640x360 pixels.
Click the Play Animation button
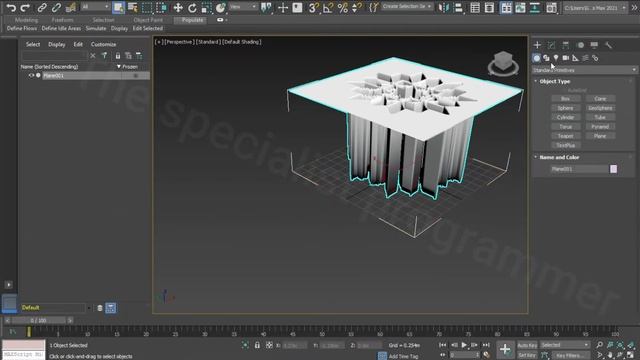pyautogui.click(x=464, y=345)
